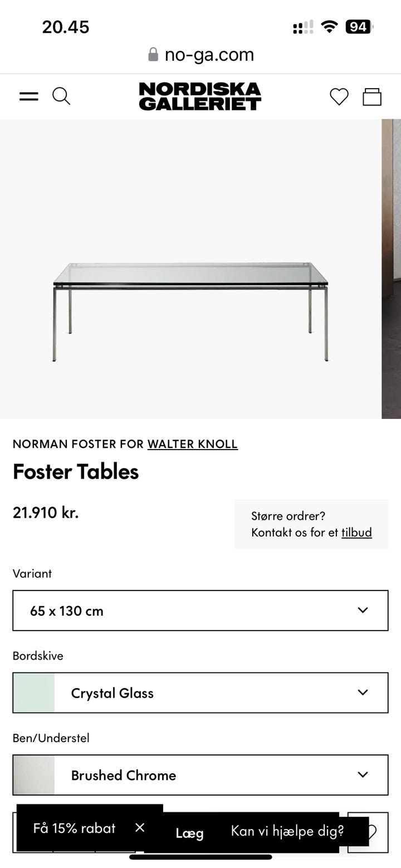Tap Få 15% rabat offer banner
Image resolution: width=401 pixels, height=868 pixels.
coord(74,828)
